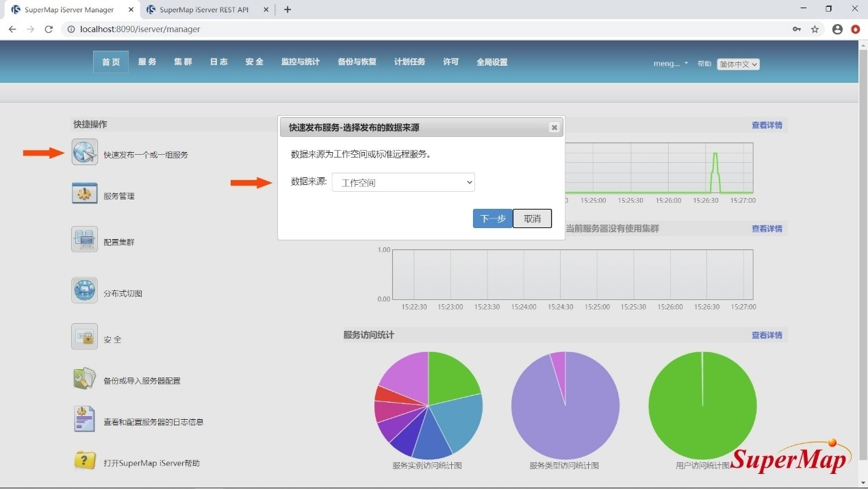Click the 打开SuperMap iServer帮助 link

point(152,463)
